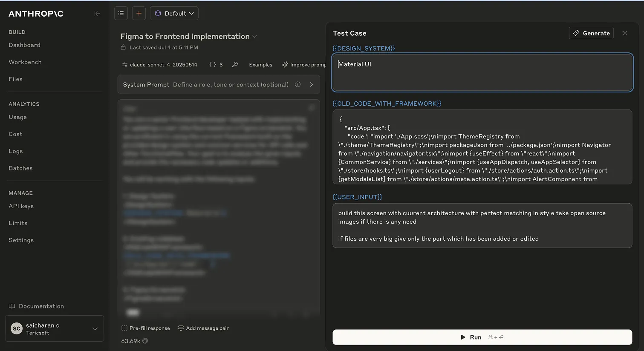Viewport: 644px width, 351px height.
Task: Open the prompt list icon button
Action: pos(121,13)
